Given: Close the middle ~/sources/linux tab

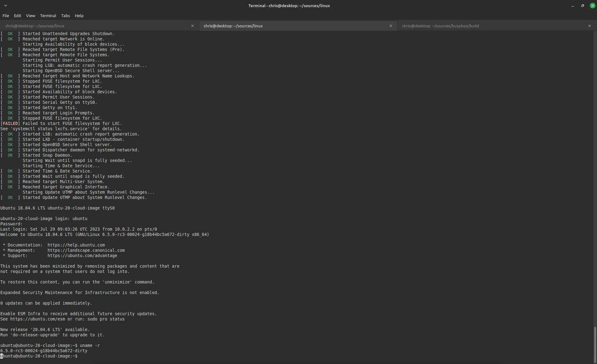Looking at the screenshot, I should click(391, 26).
